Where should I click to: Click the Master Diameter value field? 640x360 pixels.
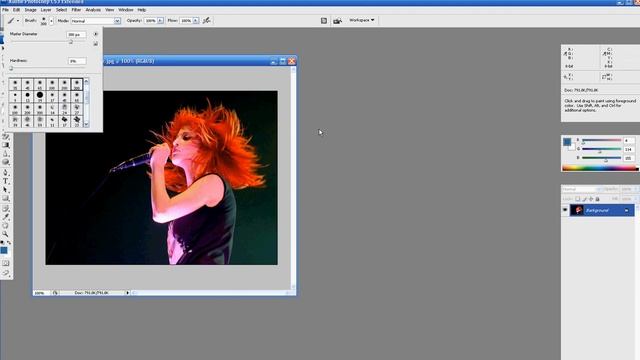(76, 35)
